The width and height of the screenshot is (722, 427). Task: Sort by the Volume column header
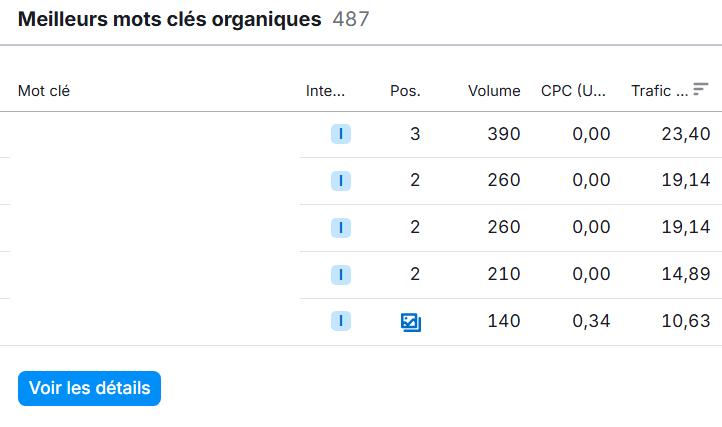click(494, 91)
